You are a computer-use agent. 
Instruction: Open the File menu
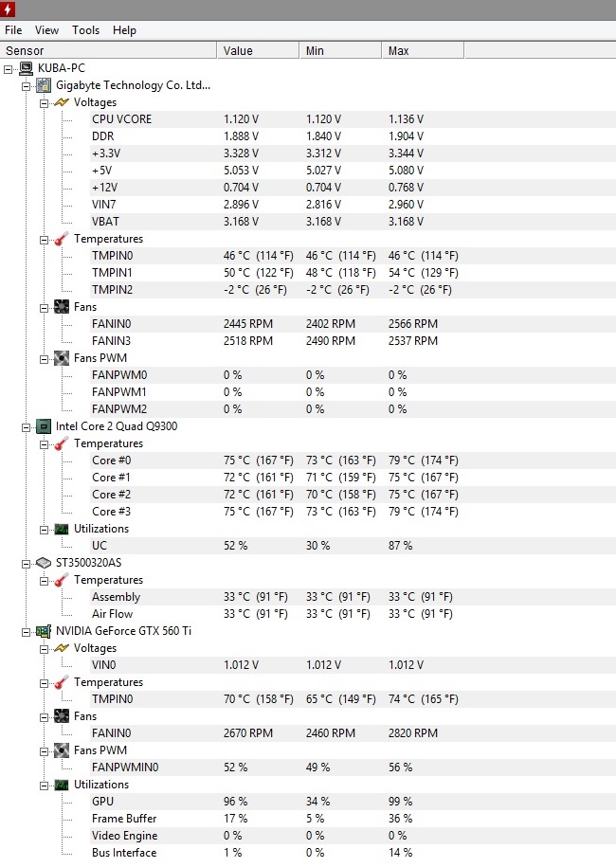coord(13,30)
